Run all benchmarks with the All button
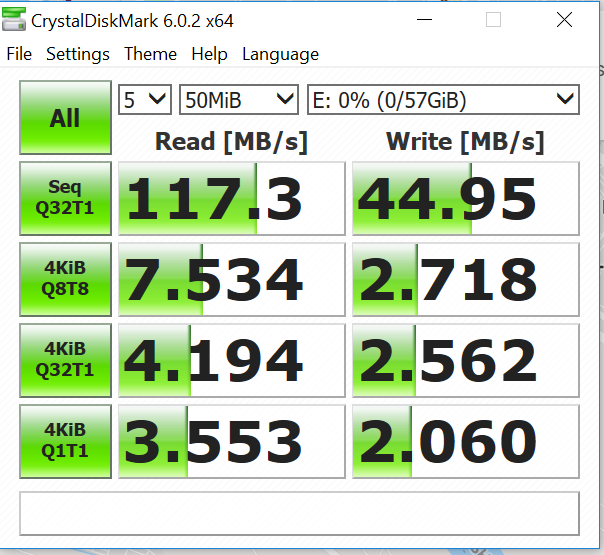 click(x=65, y=117)
